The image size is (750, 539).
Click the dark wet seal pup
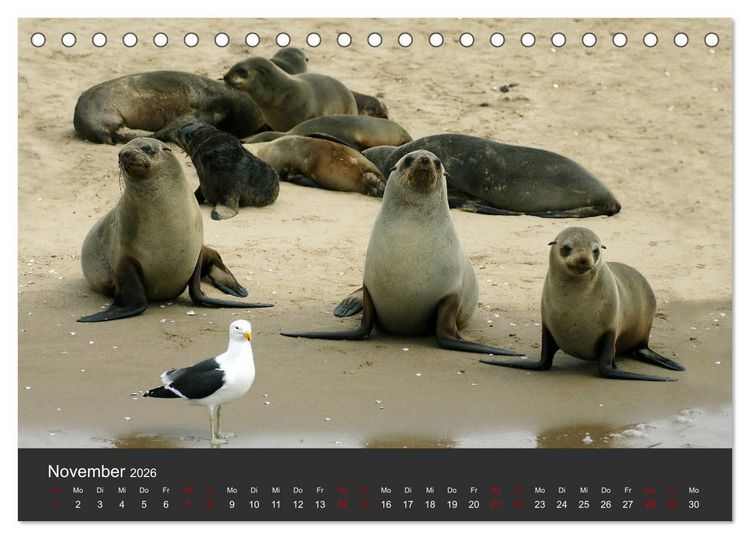click(x=225, y=167)
